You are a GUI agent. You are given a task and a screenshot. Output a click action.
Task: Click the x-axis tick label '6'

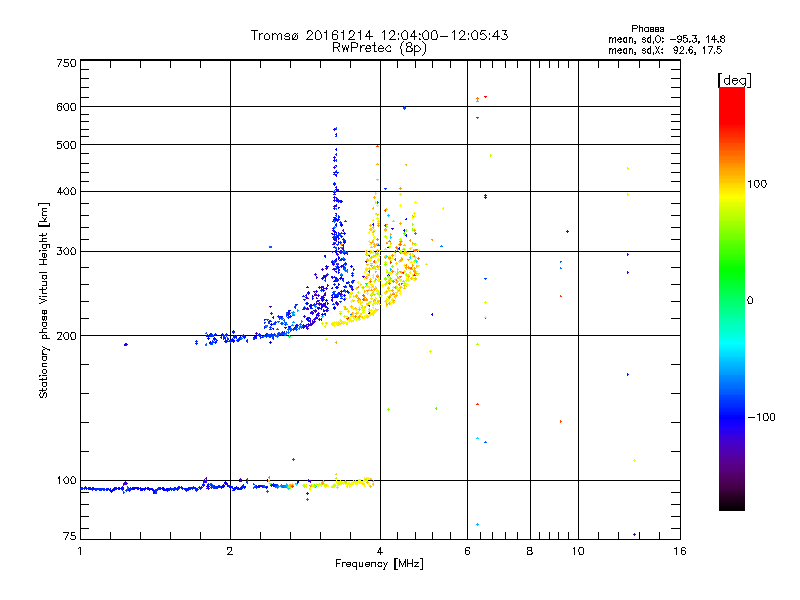point(467,551)
